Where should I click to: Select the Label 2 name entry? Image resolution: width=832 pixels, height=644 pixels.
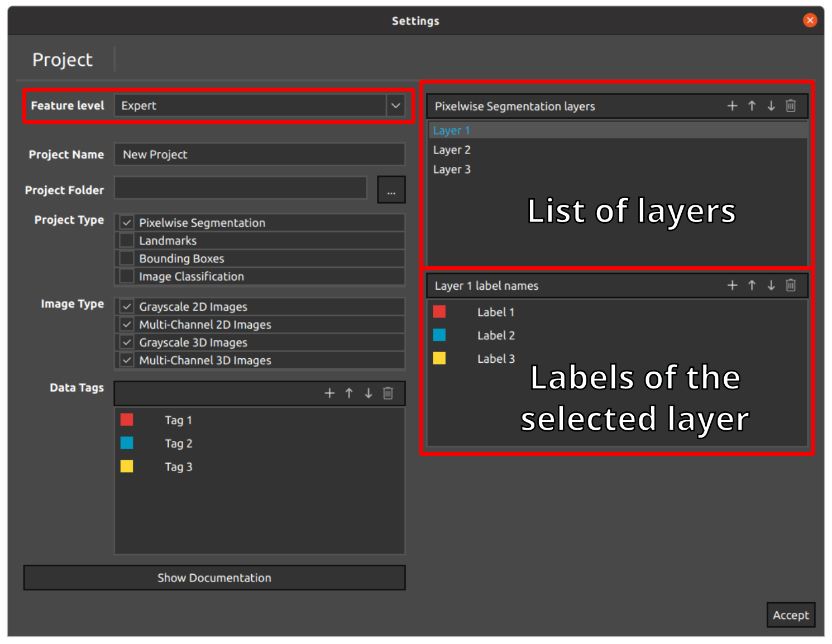click(496, 335)
